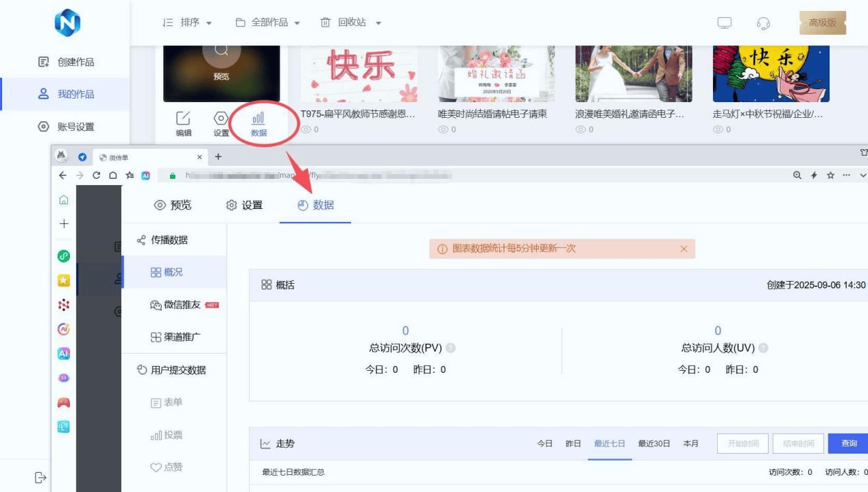Click the logout icon at sidebar bottom
This screenshot has height=492, width=868.
pos(40,477)
